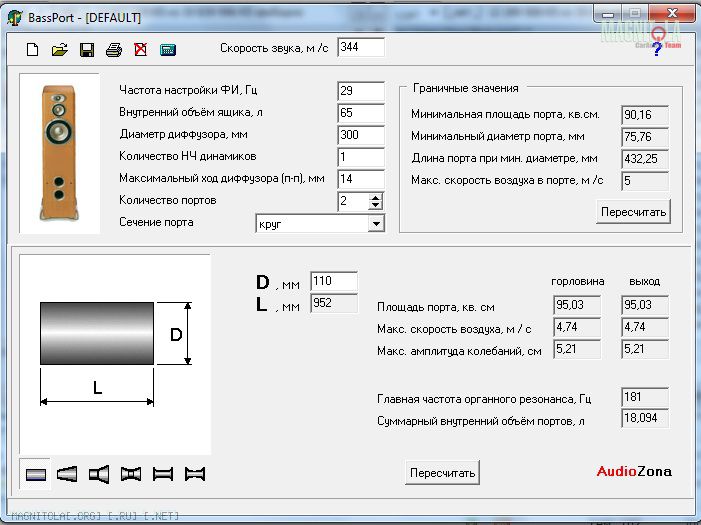Click the bottom 'Пересчитать' button
Image resolution: width=701 pixels, height=525 pixels.
(x=443, y=472)
